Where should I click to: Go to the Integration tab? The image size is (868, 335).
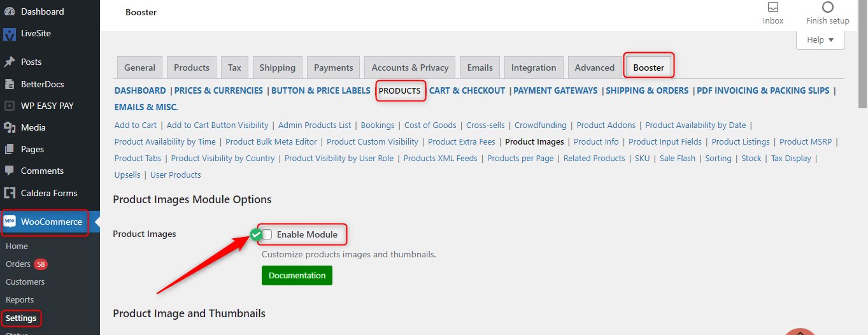[534, 68]
